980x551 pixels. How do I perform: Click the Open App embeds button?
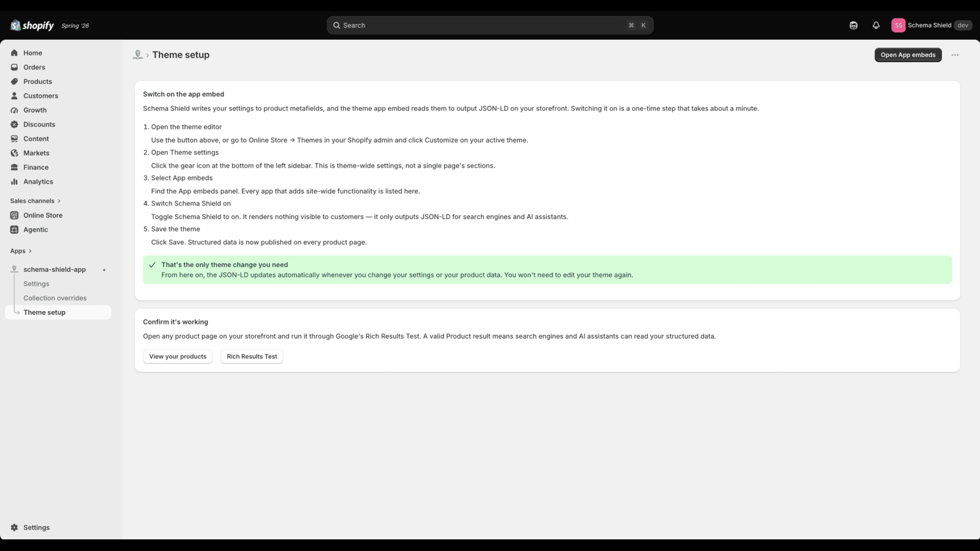(908, 55)
